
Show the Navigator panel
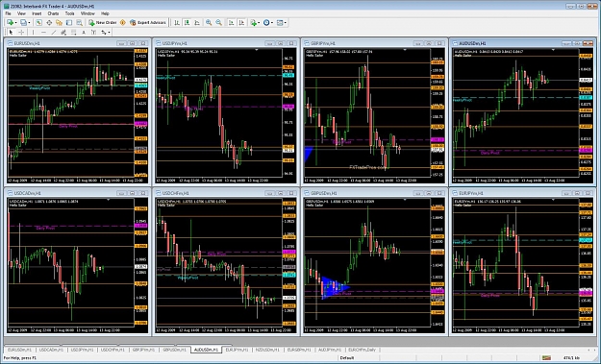(59, 23)
